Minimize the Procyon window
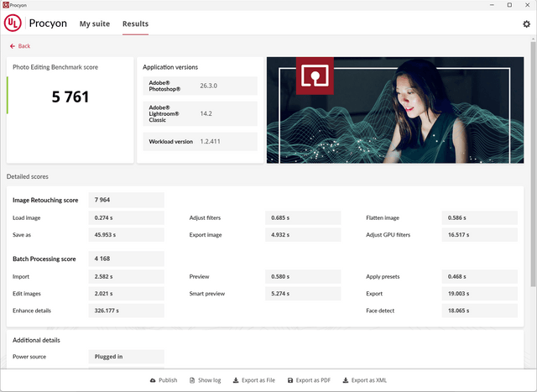Viewport: 537px width, 392px height. tap(493, 5)
